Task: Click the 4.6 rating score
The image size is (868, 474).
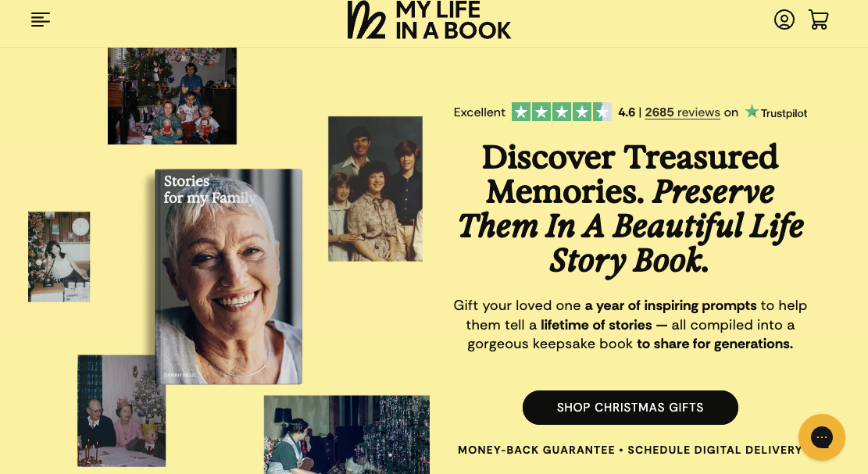Action: (627, 112)
